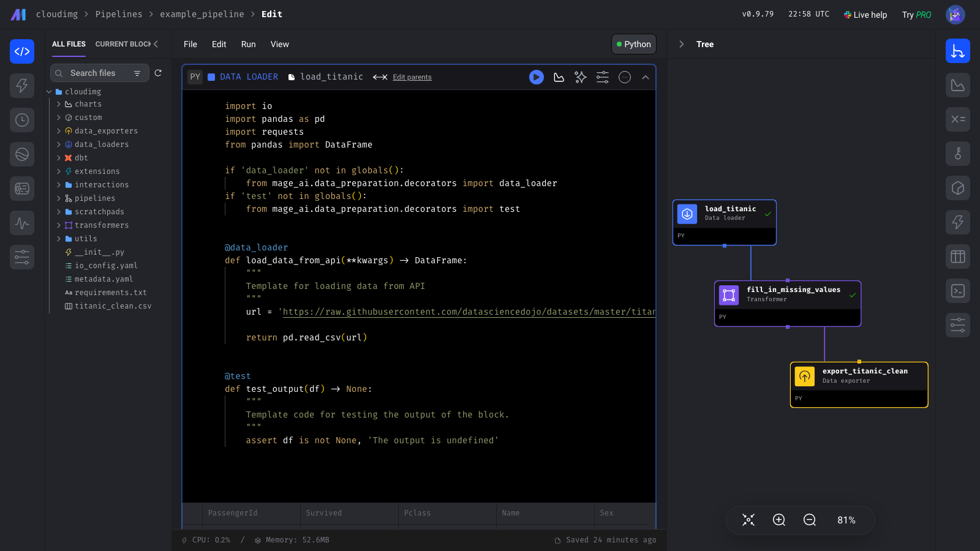Run the load_titanic block with play button
The width and height of the screenshot is (980, 551).
537,77
